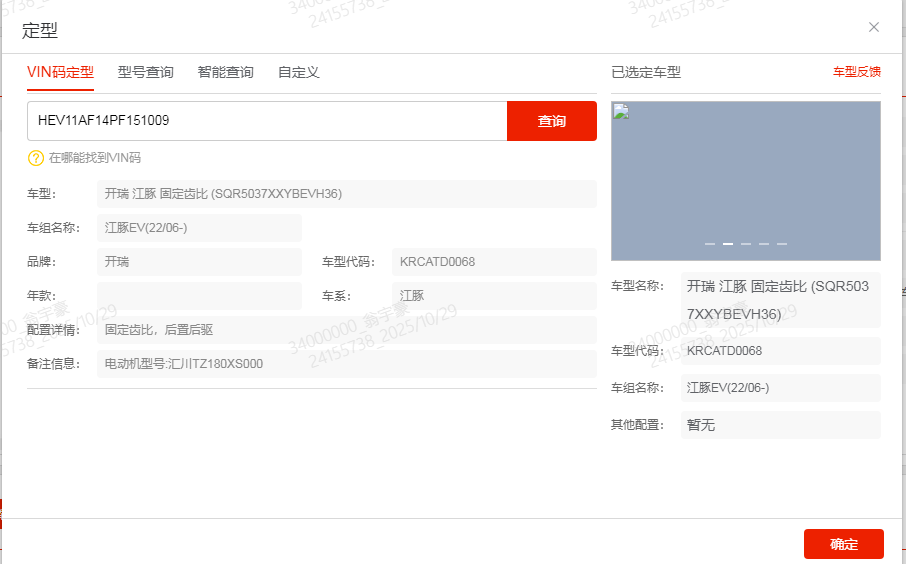The image size is (906, 564).
Task: Switch to the VIN码定型 tab
Action: (x=60, y=72)
